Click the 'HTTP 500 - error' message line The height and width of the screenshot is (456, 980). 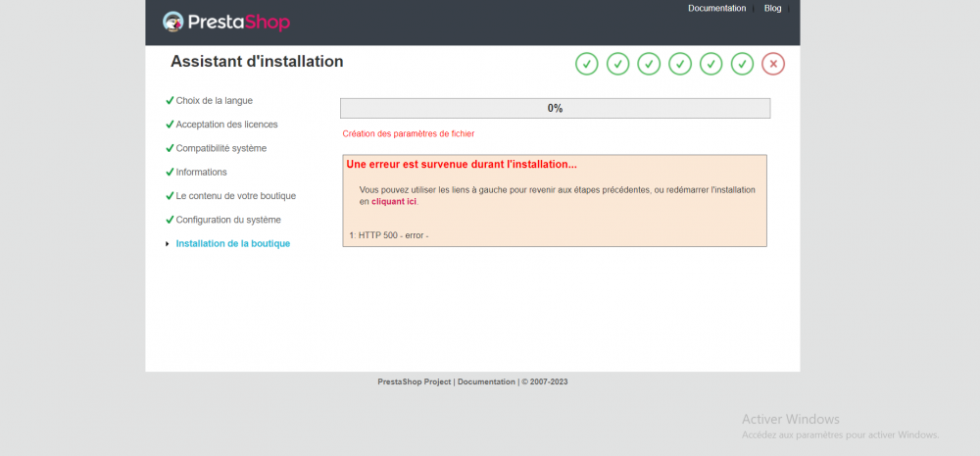coord(389,235)
